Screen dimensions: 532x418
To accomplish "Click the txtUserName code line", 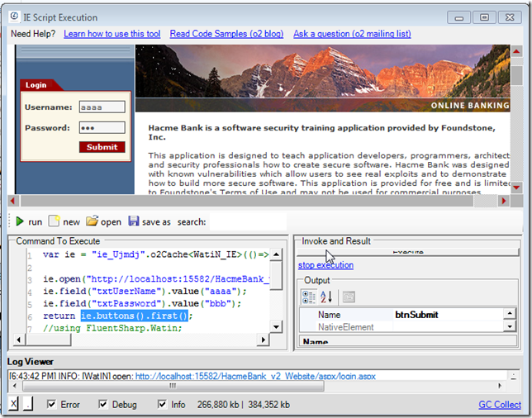I will (x=145, y=291).
